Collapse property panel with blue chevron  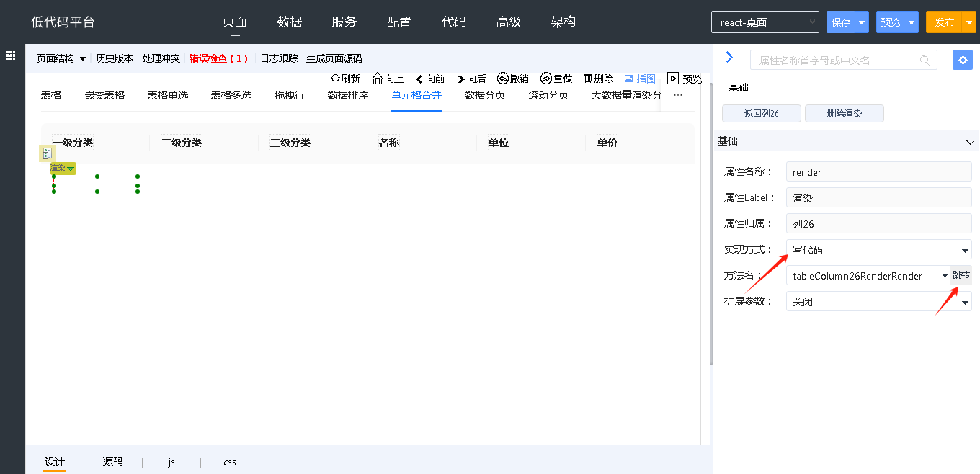[x=729, y=58]
